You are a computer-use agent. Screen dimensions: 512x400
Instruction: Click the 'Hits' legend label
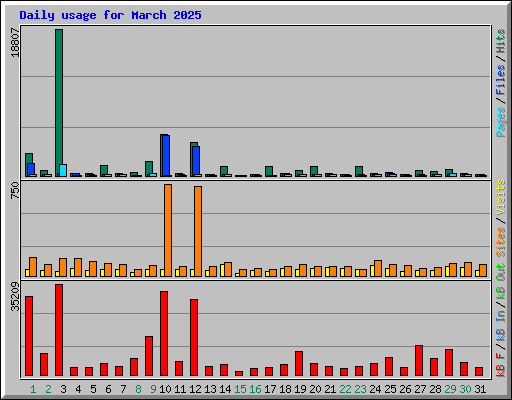coord(501,41)
